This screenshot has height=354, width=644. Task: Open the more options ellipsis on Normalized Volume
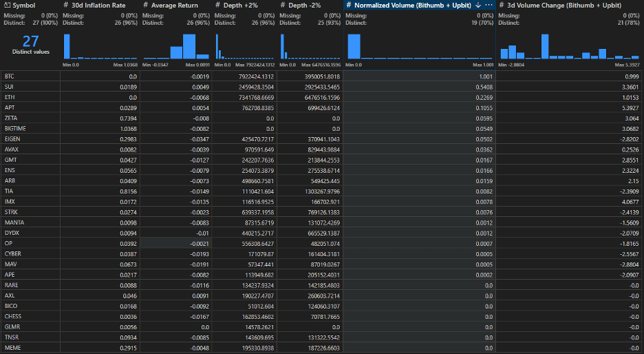pyautogui.click(x=489, y=6)
